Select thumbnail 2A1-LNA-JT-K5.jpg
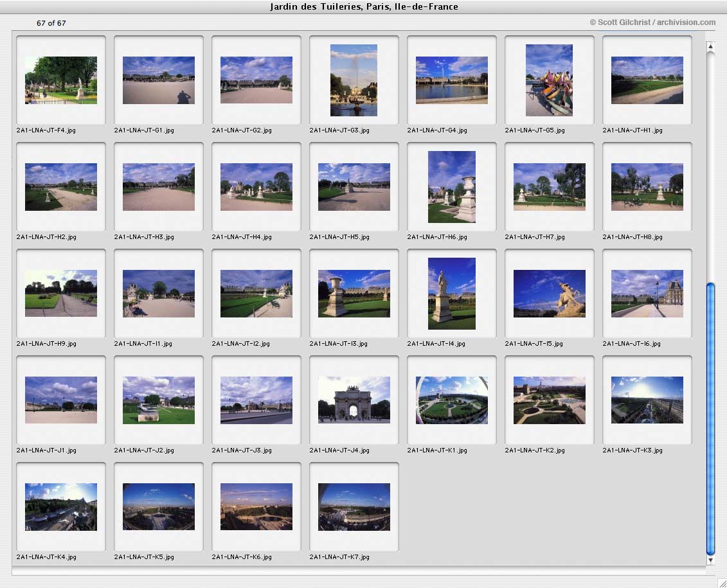Image resolution: width=727 pixels, height=588 pixels. (159, 507)
